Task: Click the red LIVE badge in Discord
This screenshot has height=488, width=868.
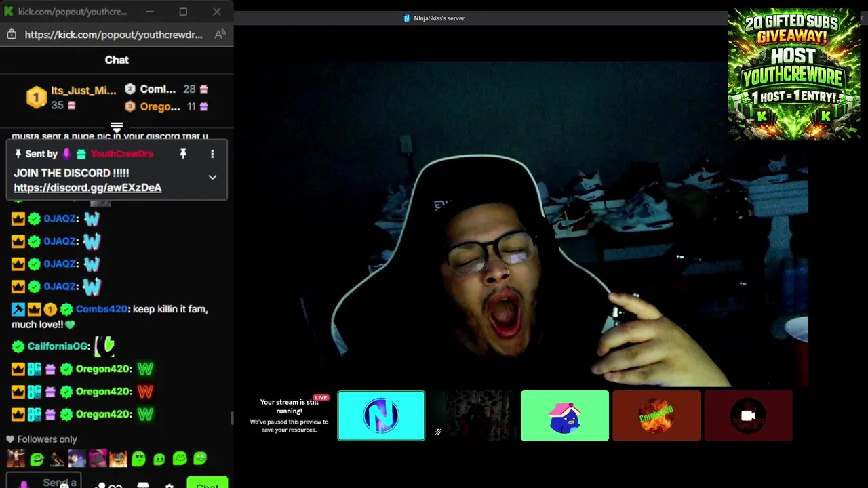Action: click(321, 398)
